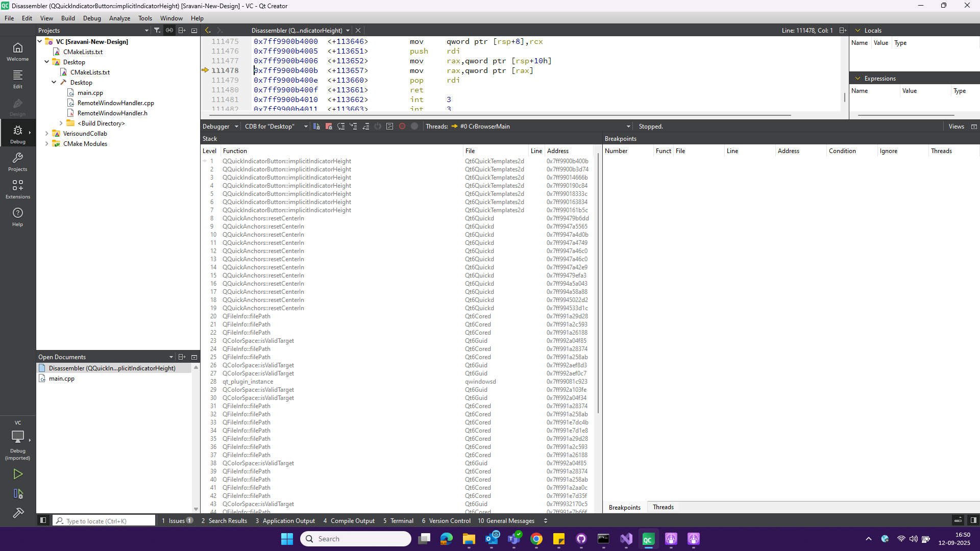Open the Debug menu

point(92,18)
